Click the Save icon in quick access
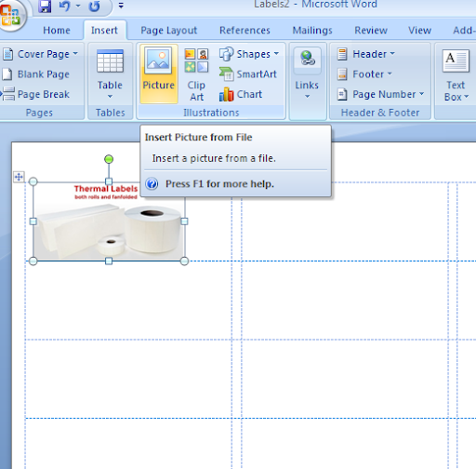This screenshot has width=476, height=469. point(45,6)
